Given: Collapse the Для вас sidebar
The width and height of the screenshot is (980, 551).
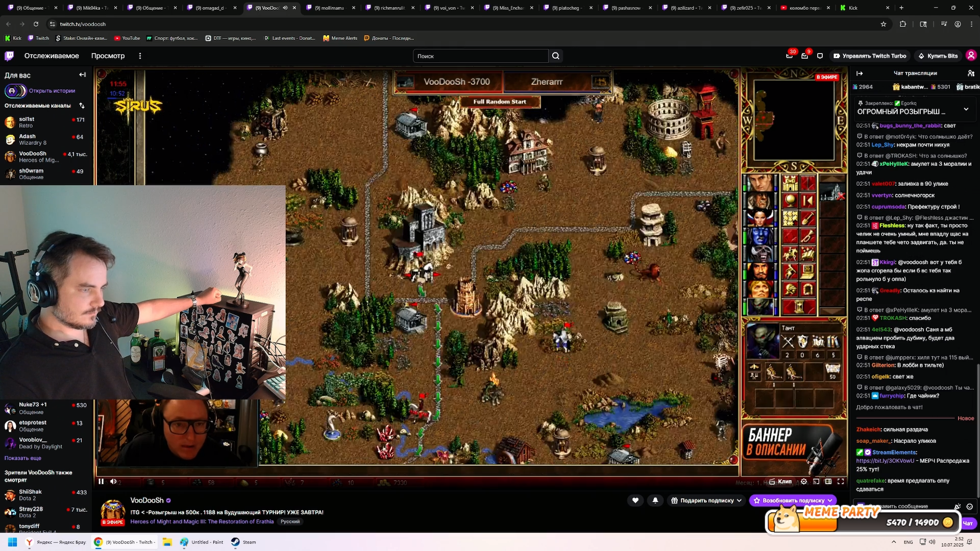Looking at the screenshot, I should click(82, 75).
